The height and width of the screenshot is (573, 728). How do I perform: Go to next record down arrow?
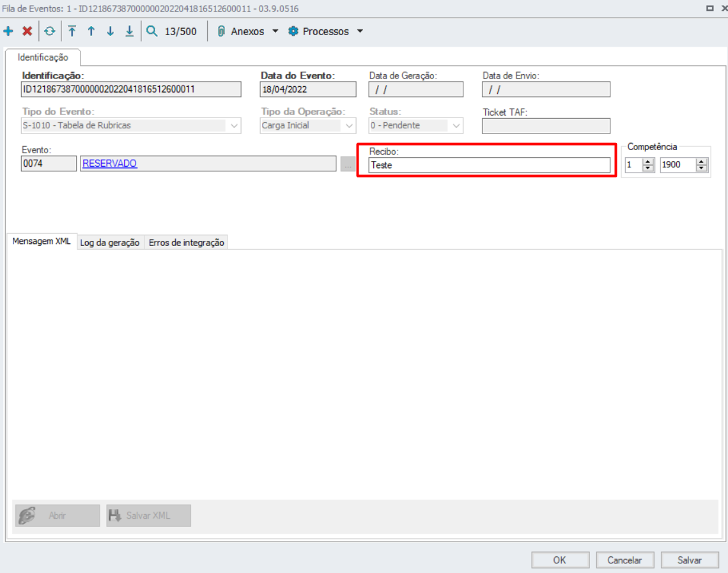[x=110, y=31]
